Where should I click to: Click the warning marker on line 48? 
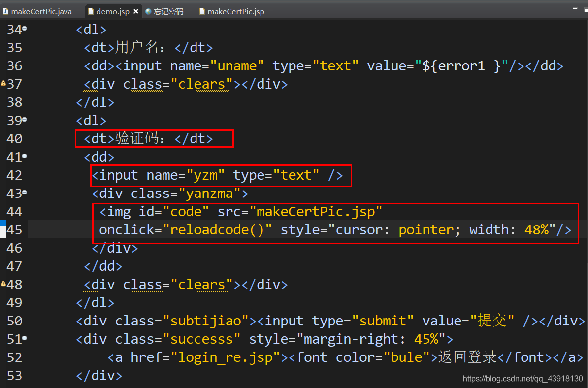tap(3, 284)
